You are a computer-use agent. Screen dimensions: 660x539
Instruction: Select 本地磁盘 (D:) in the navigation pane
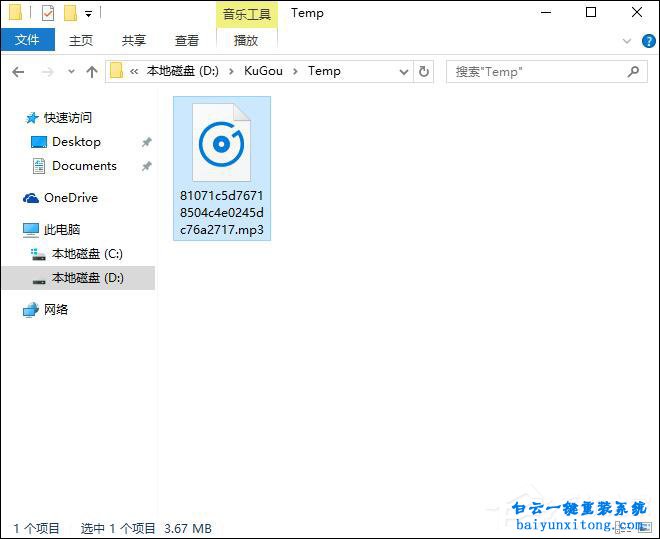coord(78,278)
